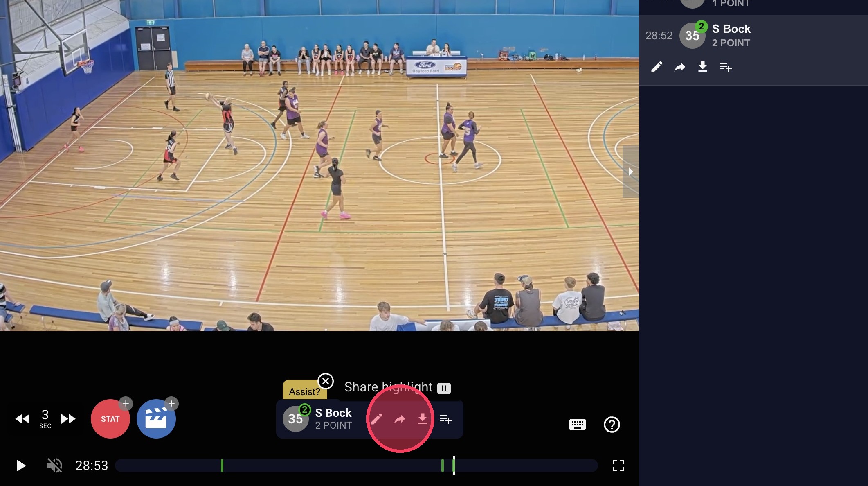The width and height of the screenshot is (868, 486).
Task: Open keyboard shortcuts icon
Action: (x=577, y=425)
